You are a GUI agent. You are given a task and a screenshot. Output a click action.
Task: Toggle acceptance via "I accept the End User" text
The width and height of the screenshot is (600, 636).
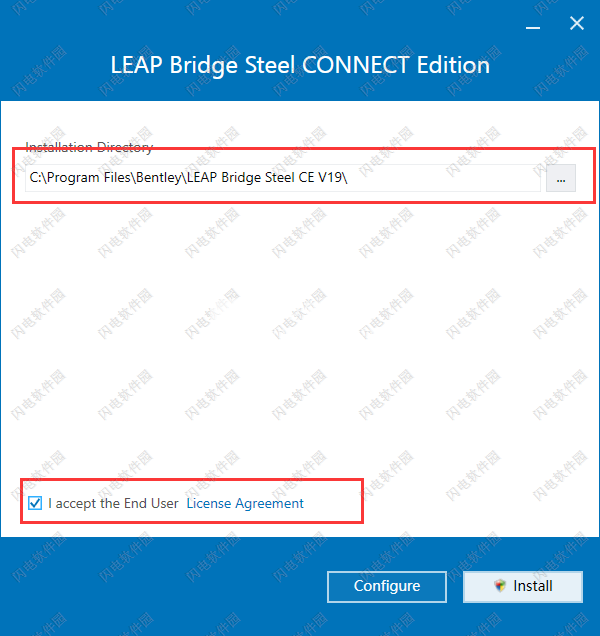[x=113, y=503]
